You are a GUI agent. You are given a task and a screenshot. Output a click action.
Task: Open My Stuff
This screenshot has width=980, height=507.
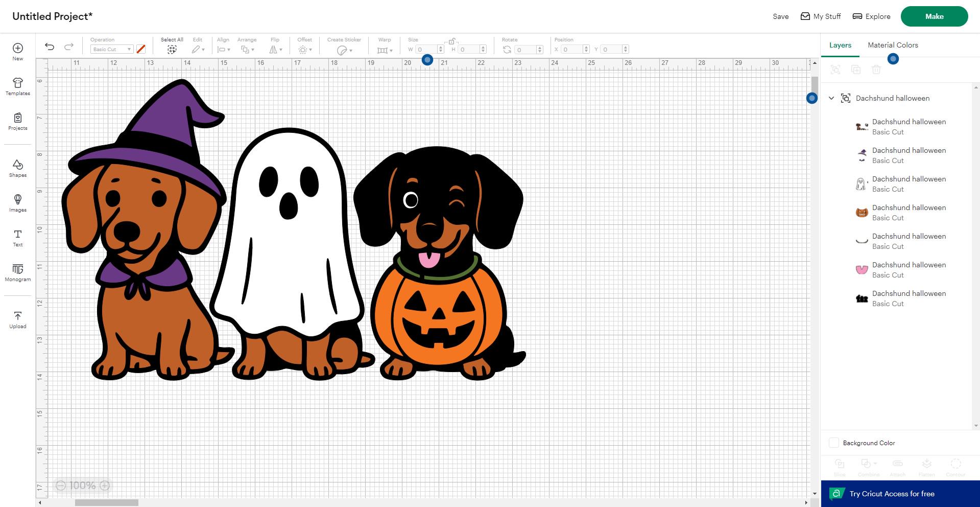[821, 16]
